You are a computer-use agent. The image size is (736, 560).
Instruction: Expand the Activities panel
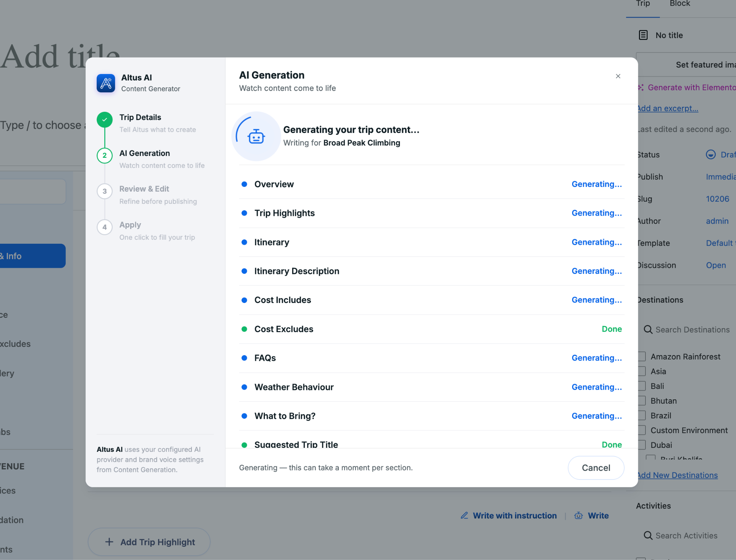(x=653, y=506)
